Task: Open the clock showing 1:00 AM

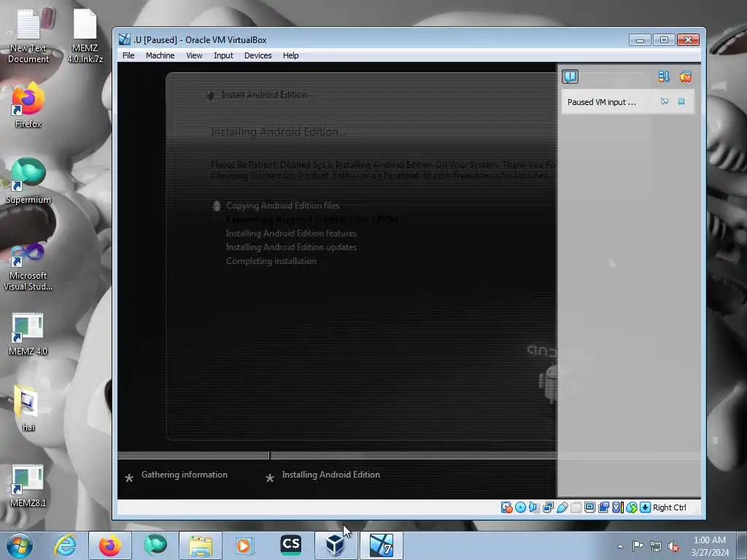Action: coord(710,545)
